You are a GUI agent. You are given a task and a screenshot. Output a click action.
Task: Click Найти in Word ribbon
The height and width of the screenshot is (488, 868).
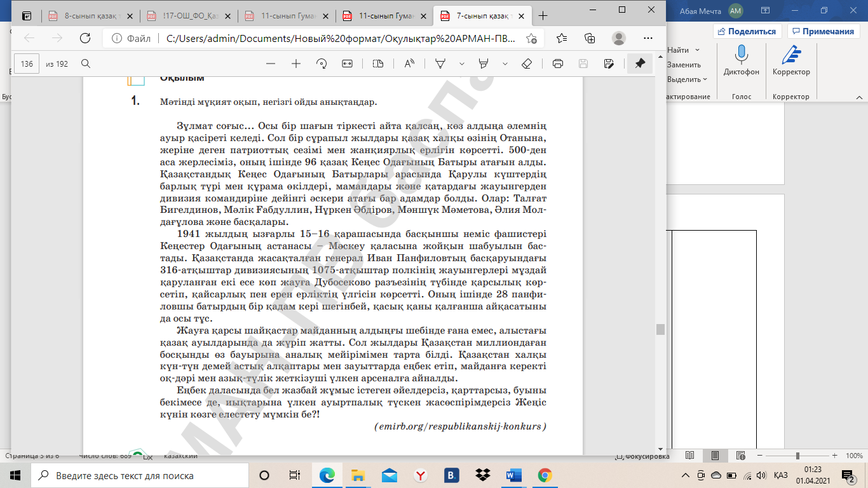(679, 50)
